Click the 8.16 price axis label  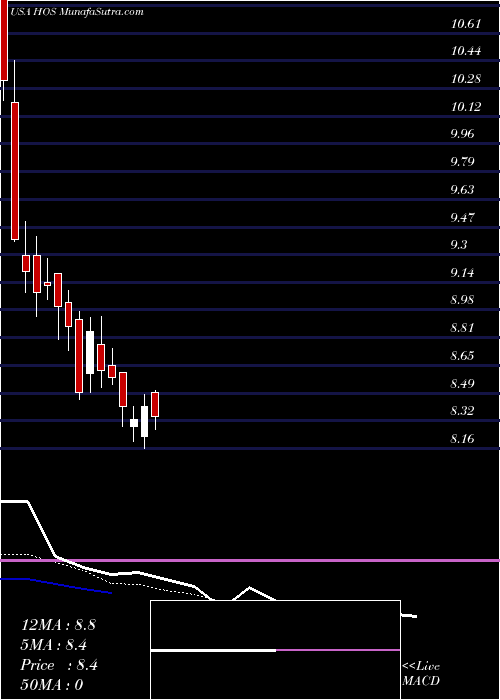point(462,439)
